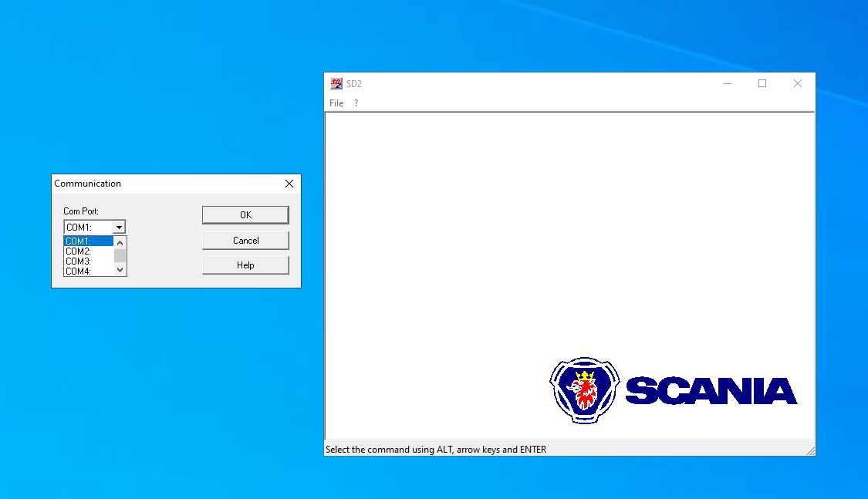Open the File menu
Viewport: 868px width, 499px height.
point(336,103)
